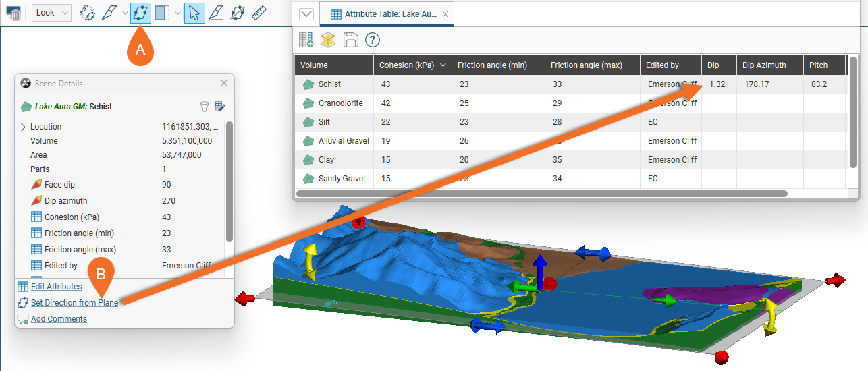Screen dimensions: 868x371
Task: Click the save icon in attribute table
Action: (350, 40)
